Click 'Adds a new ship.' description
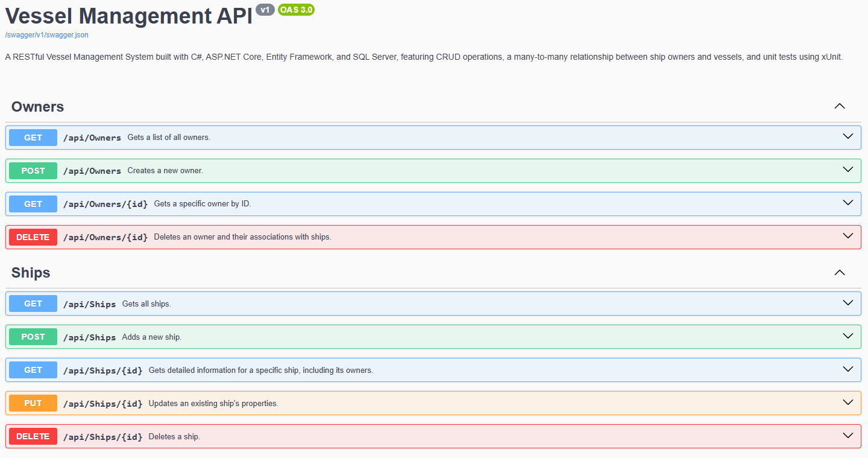Image resolution: width=868 pixels, height=458 pixels. click(x=151, y=337)
